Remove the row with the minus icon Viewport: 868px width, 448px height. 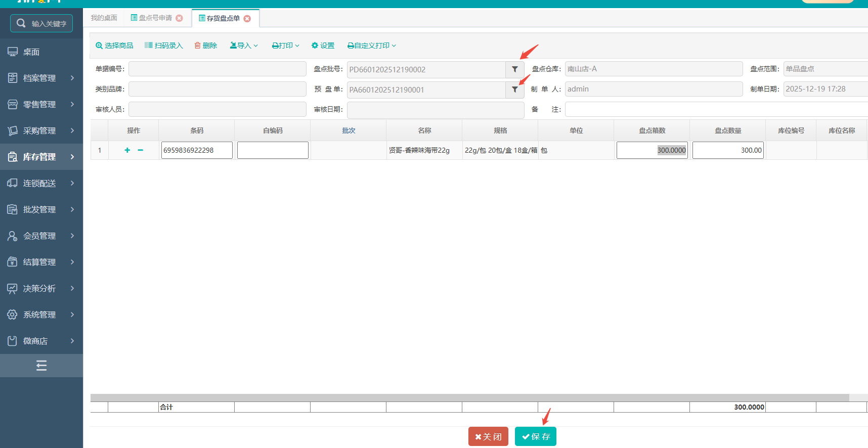pyautogui.click(x=140, y=150)
